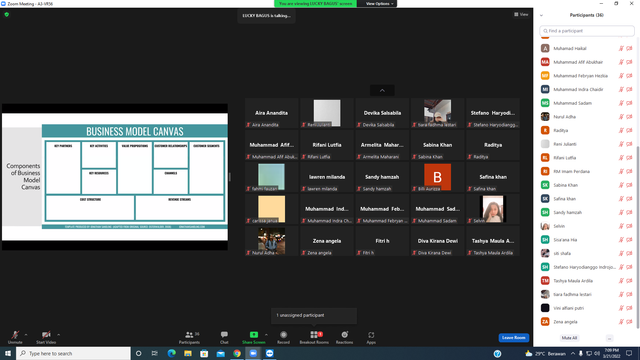640x360 pixels.
Task: Click the Leave Room button
Action: [x=513, y=338]
